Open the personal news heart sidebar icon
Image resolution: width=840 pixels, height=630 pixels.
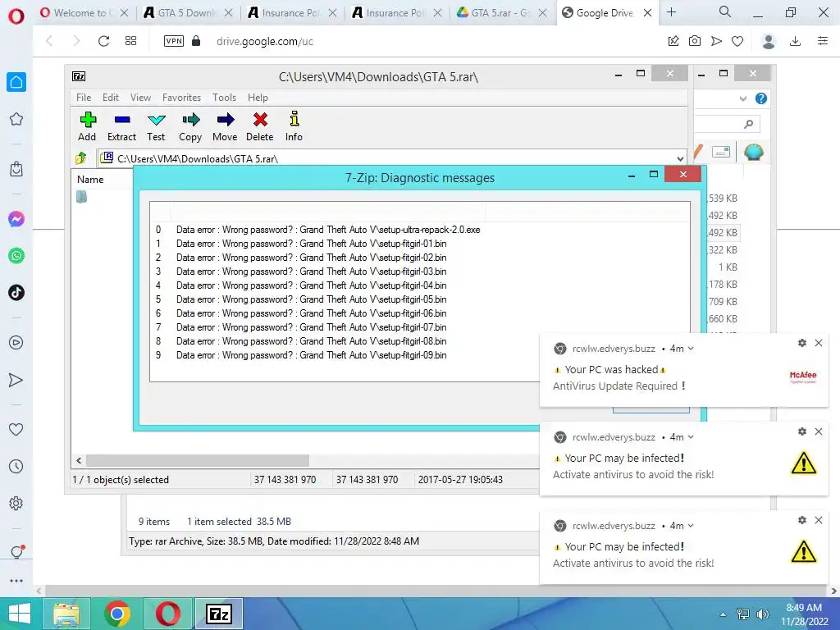[x=16, y=429]
